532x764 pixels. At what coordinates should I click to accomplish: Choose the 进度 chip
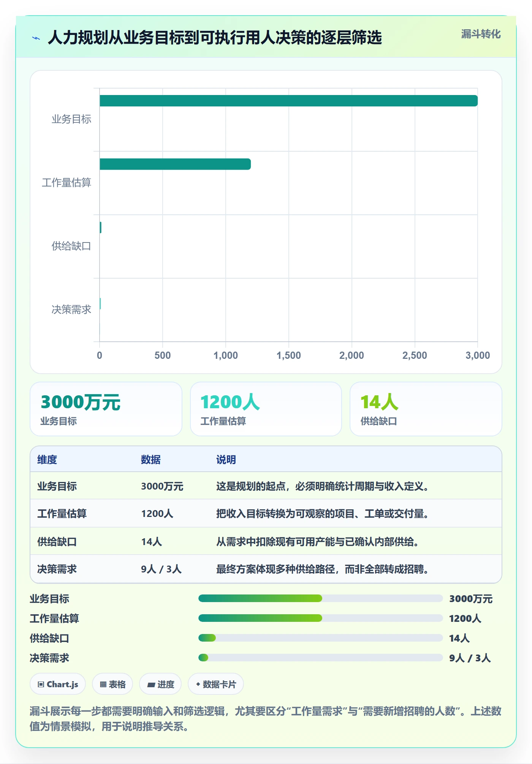click(160, 684)
